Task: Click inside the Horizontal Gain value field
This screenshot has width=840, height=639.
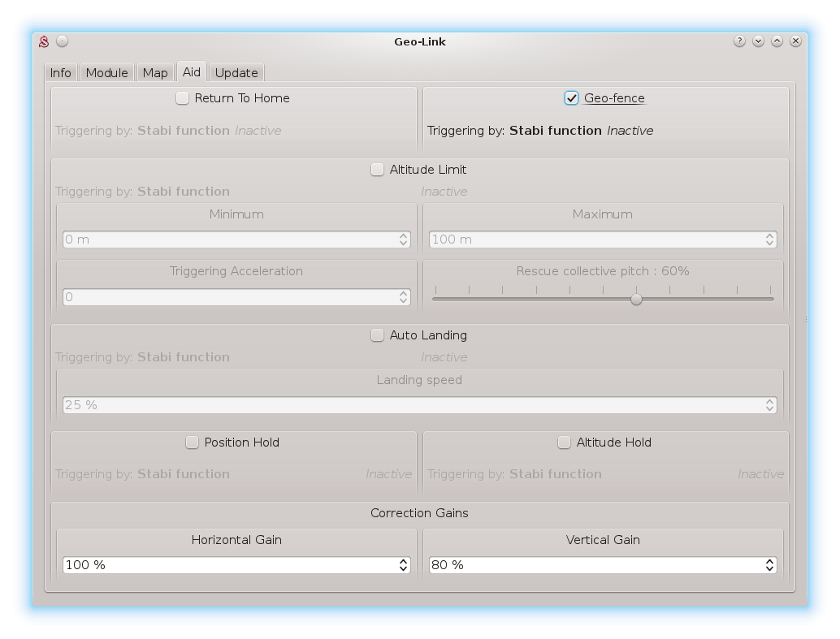Action: click(x=227, y=565)
